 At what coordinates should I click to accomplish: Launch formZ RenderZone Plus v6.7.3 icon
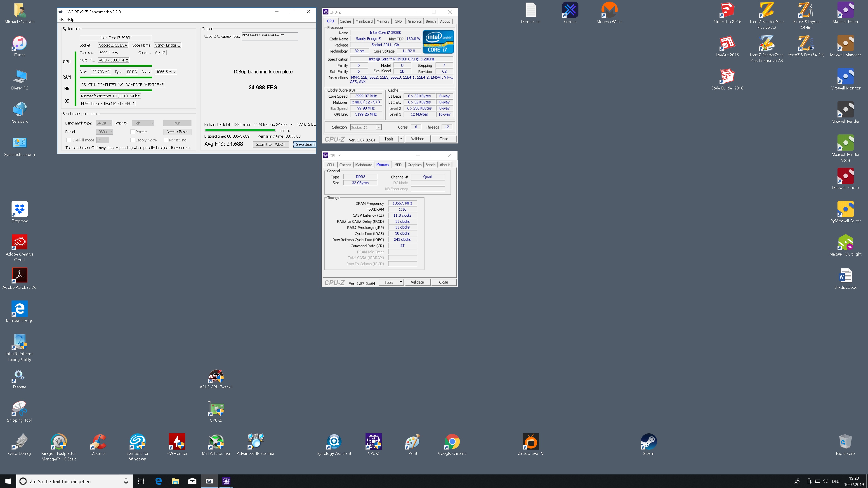(x=767, y=16)
